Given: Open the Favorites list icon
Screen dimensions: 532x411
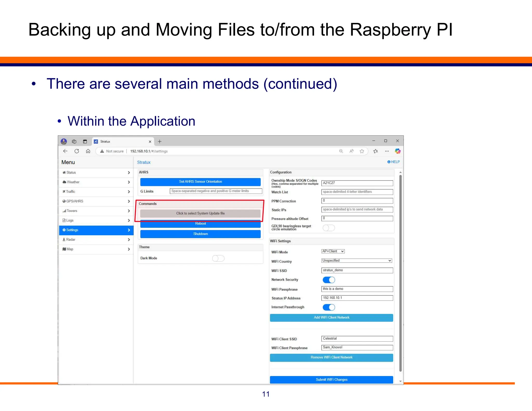Looking at the screenshot, I should (375, 151).
